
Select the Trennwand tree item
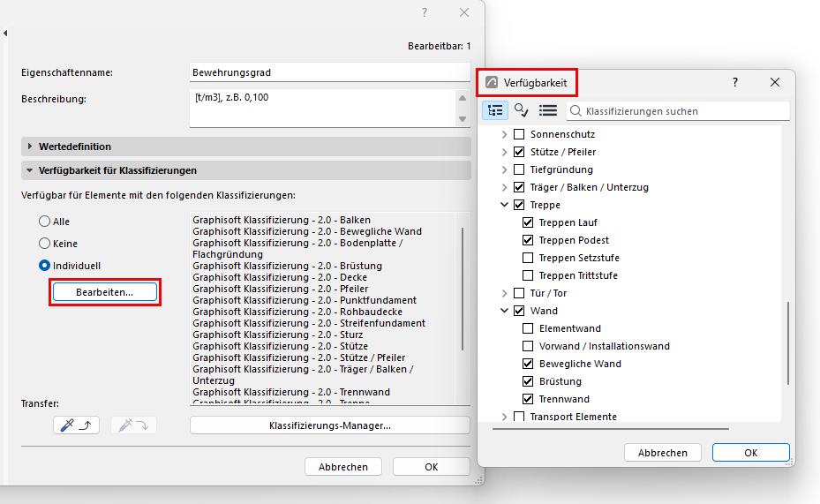tap(564, 399)
